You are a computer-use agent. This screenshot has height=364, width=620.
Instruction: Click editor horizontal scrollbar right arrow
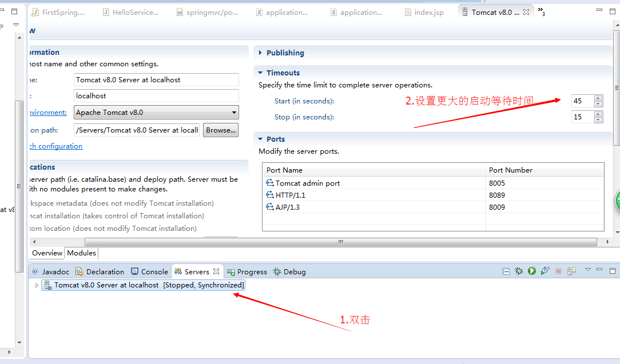608,242
